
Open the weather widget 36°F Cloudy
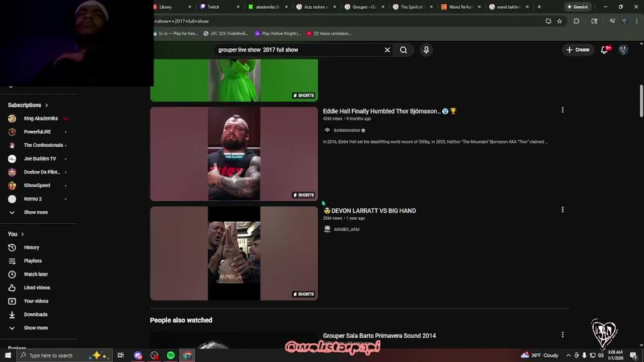(x=540, y=355)
